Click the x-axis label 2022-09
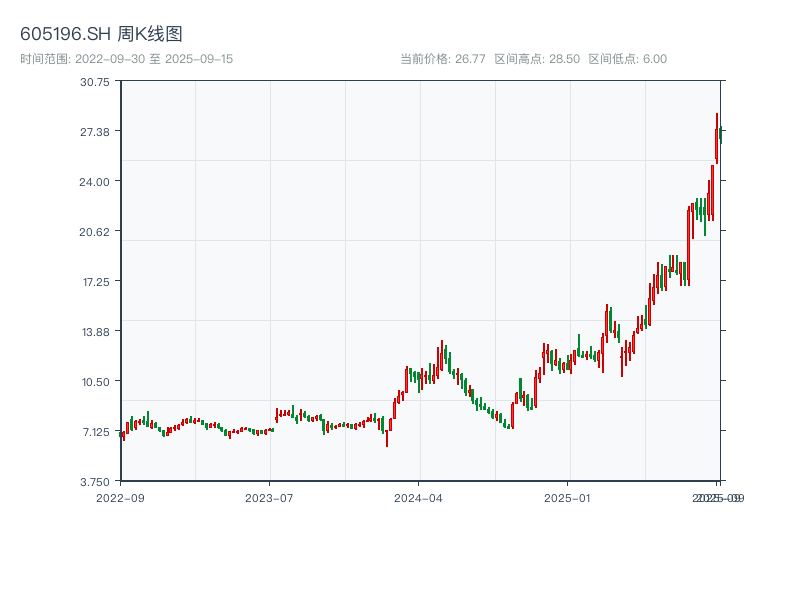The width and height of the screenshot is (800, 600). pos(120,498)
